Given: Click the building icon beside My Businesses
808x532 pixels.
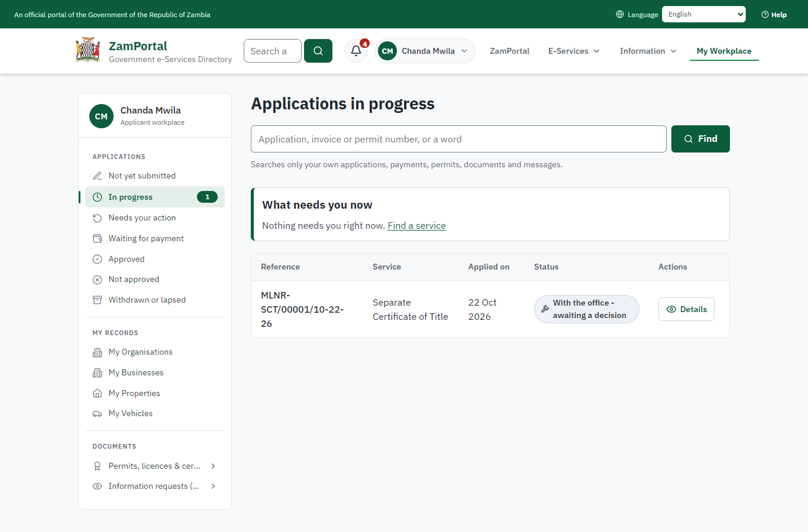Looking at the screenshot, I should 98,373.
